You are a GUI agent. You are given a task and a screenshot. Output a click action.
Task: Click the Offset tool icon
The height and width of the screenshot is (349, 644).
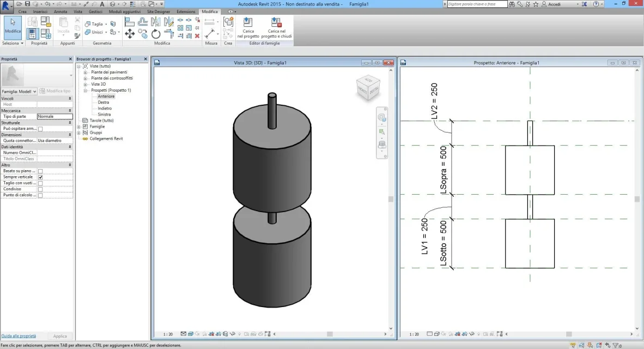click(143, 22)
